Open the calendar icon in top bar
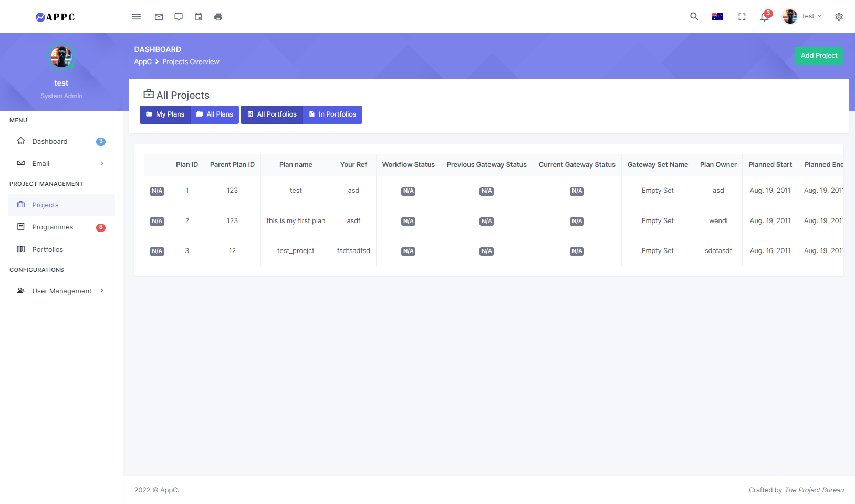This screenshot has width=855, height=504. point(199,17)
